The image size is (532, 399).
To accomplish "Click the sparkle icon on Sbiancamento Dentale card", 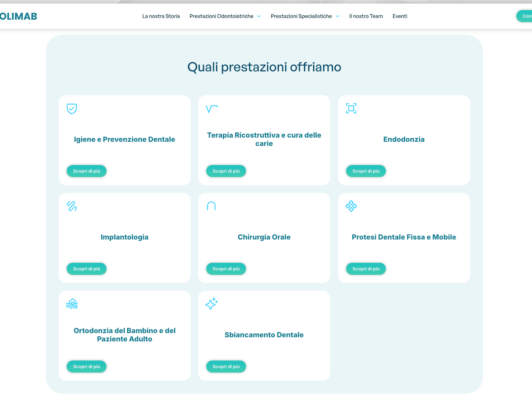I will pyautogui.click(x=211, y=304).
